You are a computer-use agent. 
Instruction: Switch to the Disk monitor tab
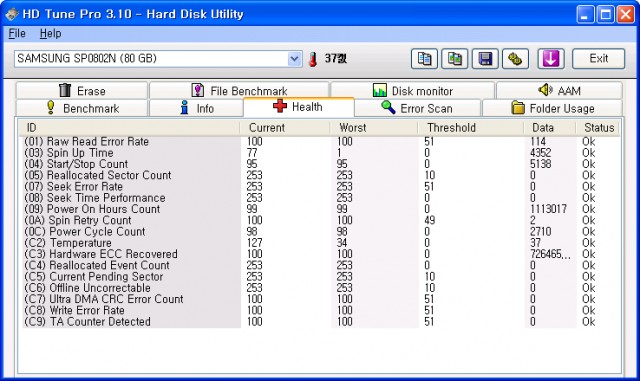click(x=412, y=90)
